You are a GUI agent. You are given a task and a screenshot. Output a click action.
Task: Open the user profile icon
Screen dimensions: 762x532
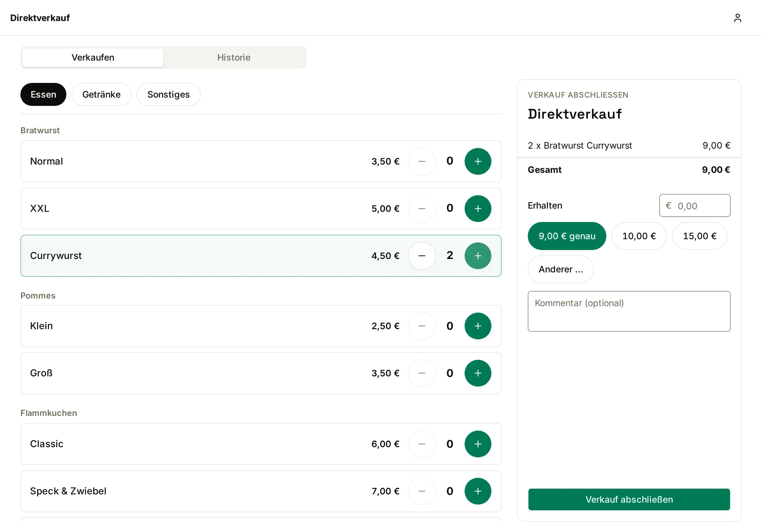[737, 18]
